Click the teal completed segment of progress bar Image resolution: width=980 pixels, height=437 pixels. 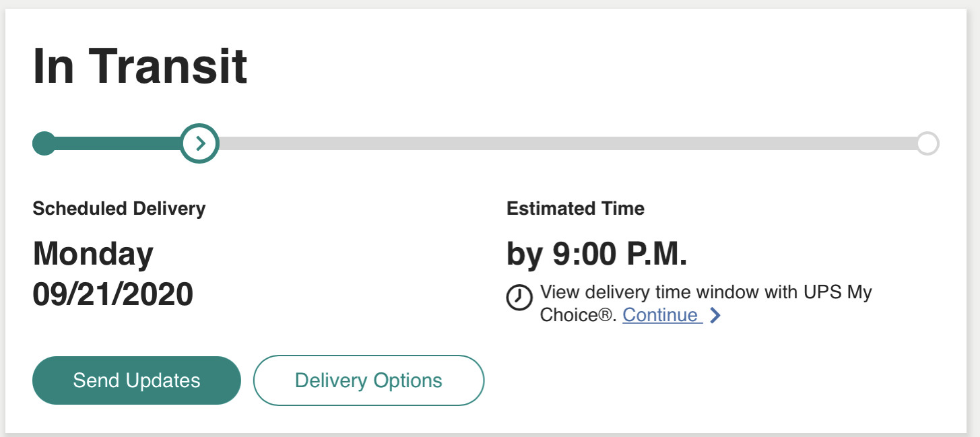(119, 143)
